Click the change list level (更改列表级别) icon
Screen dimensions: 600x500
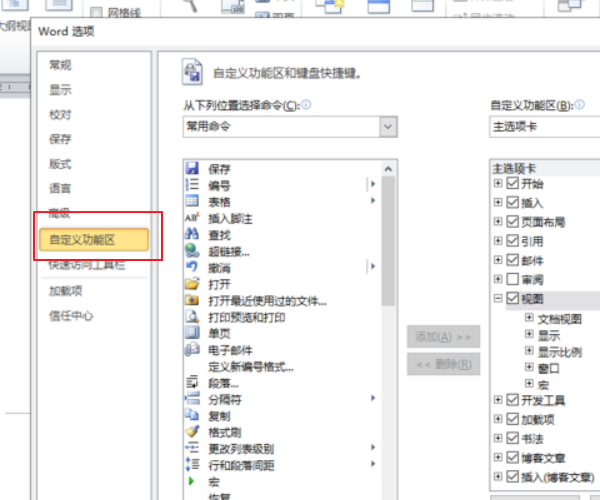[x=192, y=447]
